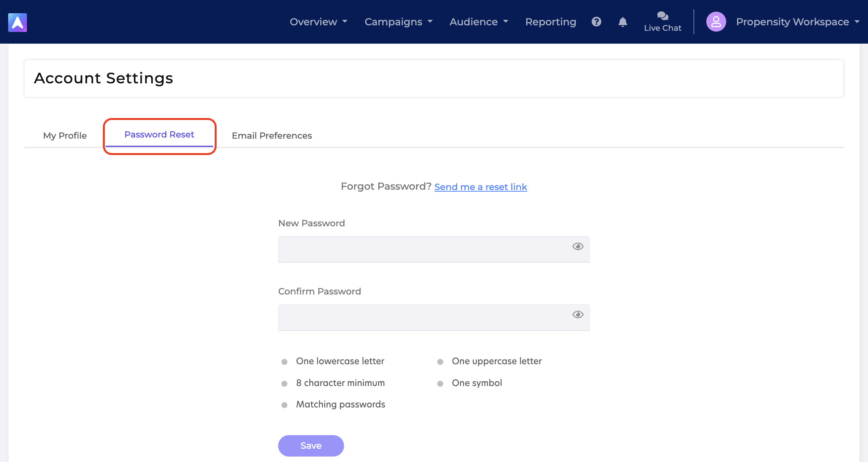Click the Propensity logo icon

tap(18, 22)
